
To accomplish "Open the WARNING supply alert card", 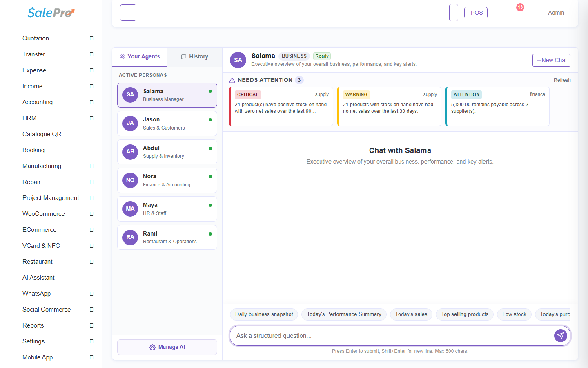I will click(389, 106).
